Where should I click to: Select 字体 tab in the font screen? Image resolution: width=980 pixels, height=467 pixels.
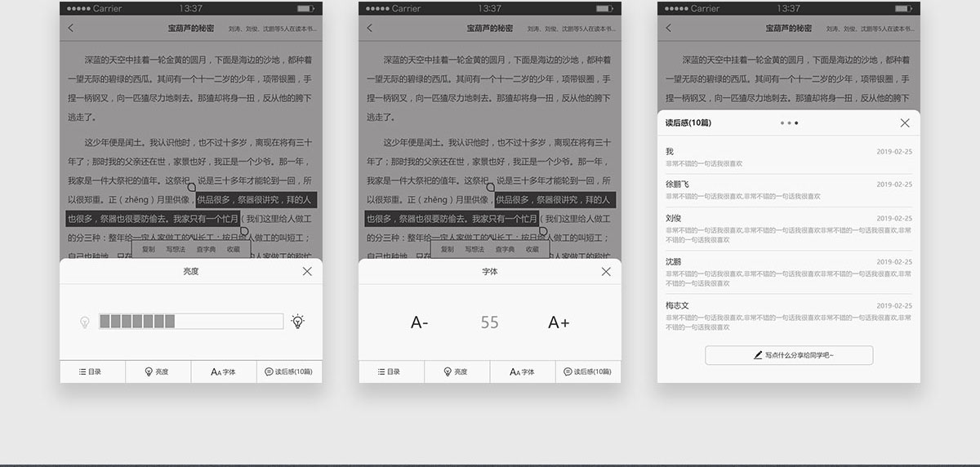(x=523, y=371)
